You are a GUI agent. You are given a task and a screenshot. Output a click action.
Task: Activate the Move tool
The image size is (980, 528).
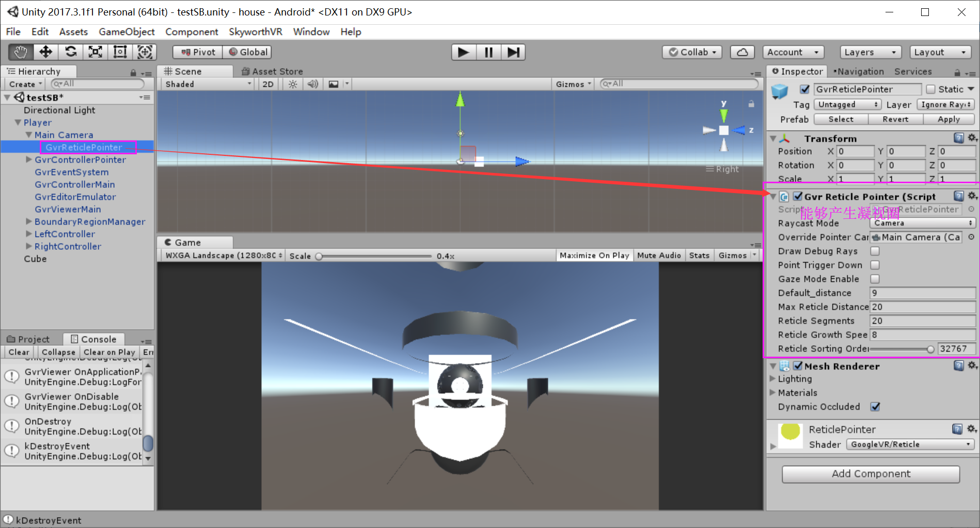[45, 52]
